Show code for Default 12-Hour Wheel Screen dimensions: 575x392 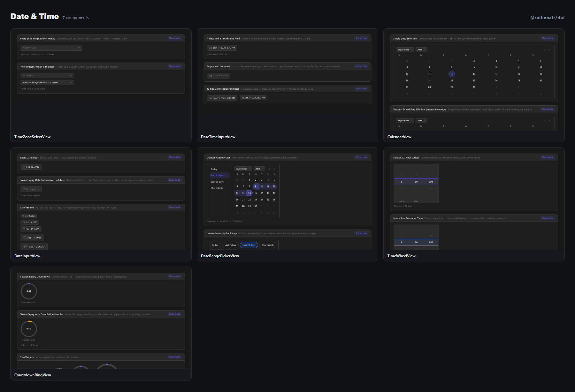pyautogui.click(x=548, y=157)
